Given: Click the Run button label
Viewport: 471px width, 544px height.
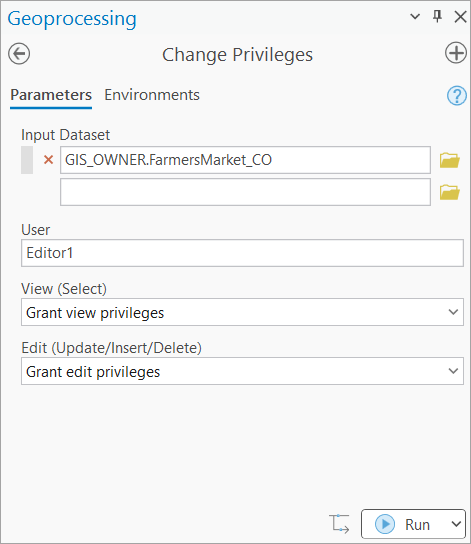Looking at the screenshot, I should [x=417, y=525].
